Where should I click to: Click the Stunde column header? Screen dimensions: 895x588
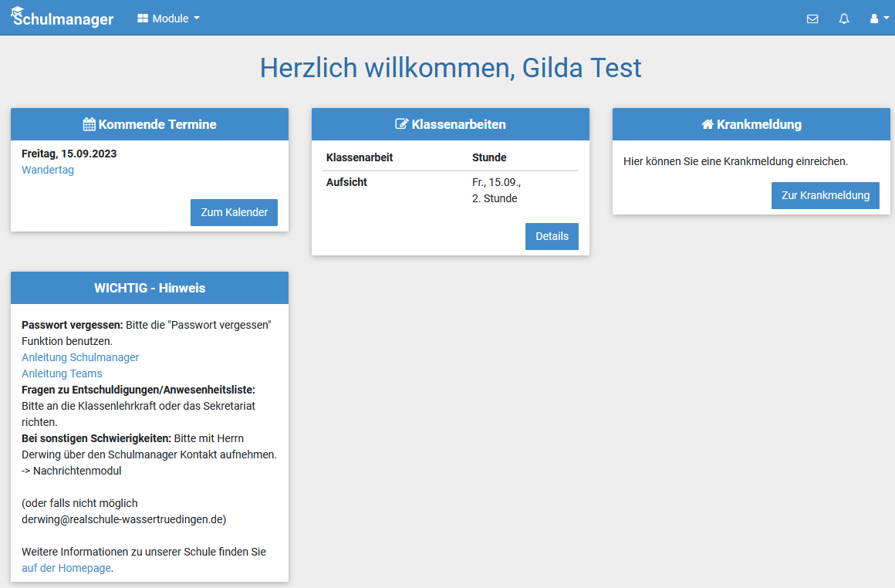click(x=489, y=157)
